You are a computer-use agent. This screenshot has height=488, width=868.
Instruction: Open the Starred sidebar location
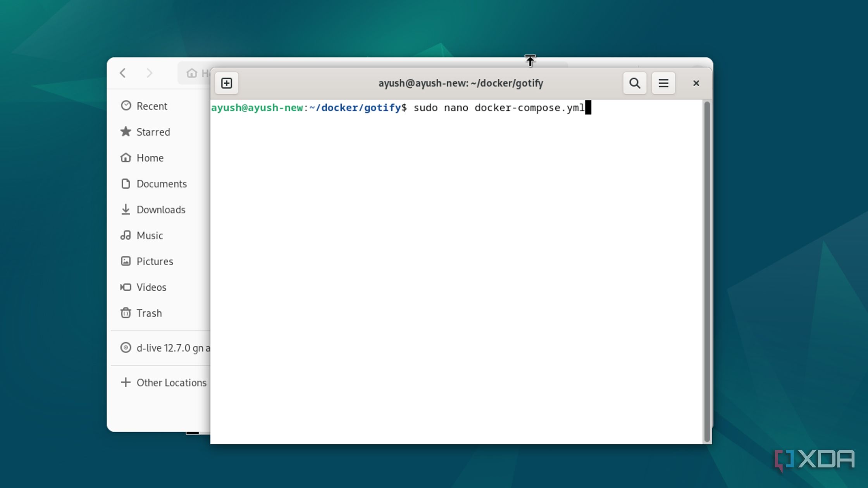point(153,132)
